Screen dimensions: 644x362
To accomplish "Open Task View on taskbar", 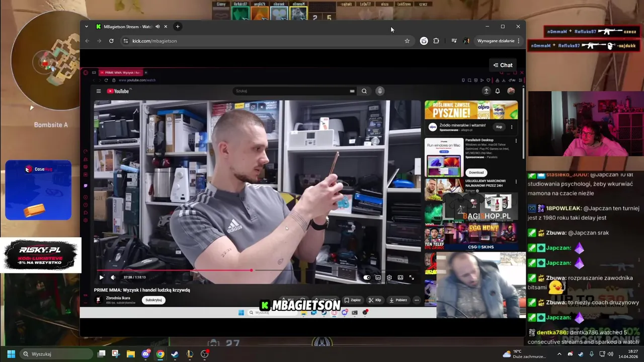I will (102, 354).
